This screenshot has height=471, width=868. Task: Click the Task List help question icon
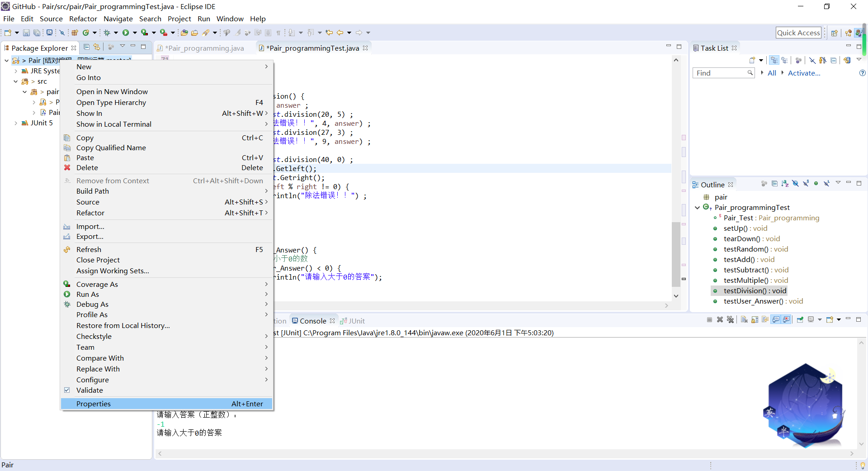(x=862, y=73)
